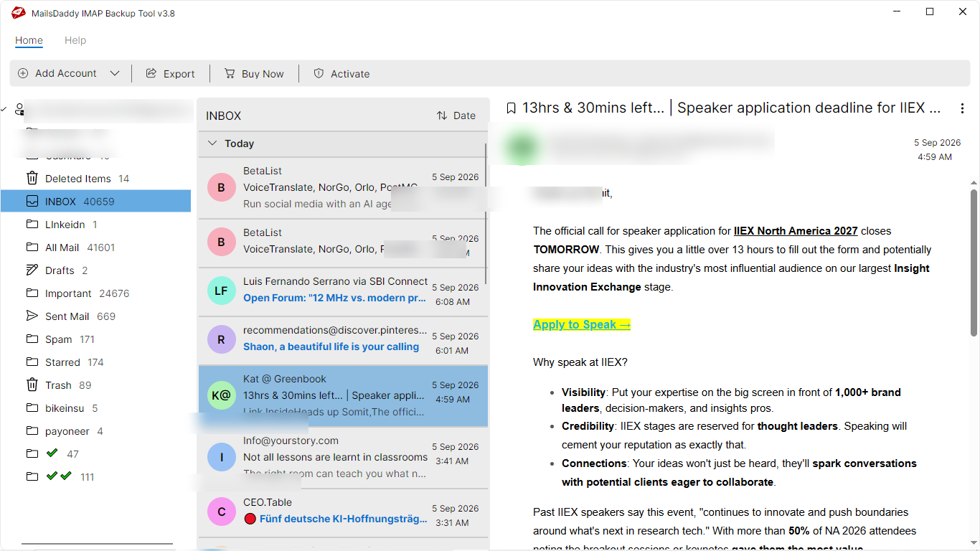The image size is (980, 551).
Task: Open the CEO.Table email
Action: point(343,512)
